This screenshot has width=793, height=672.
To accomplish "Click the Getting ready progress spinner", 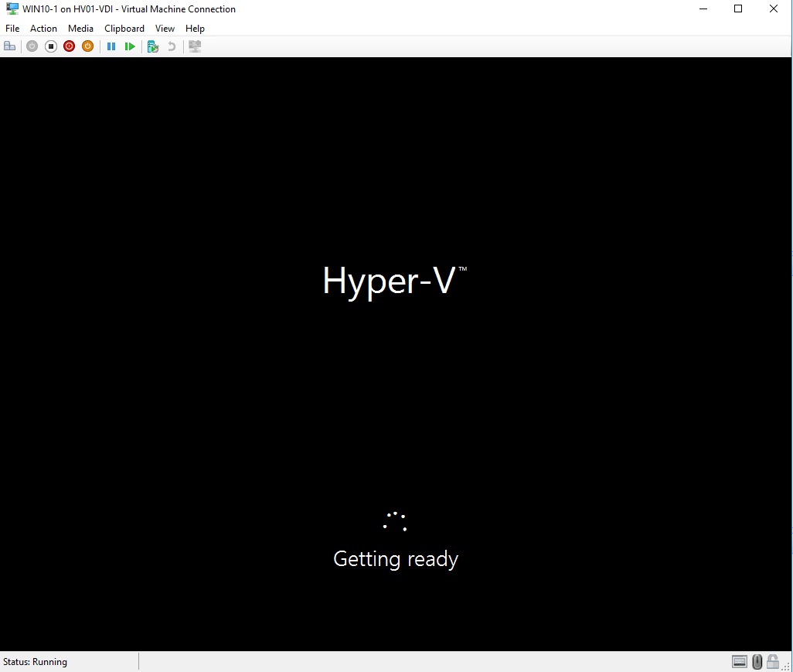I will tap(395, 521).
